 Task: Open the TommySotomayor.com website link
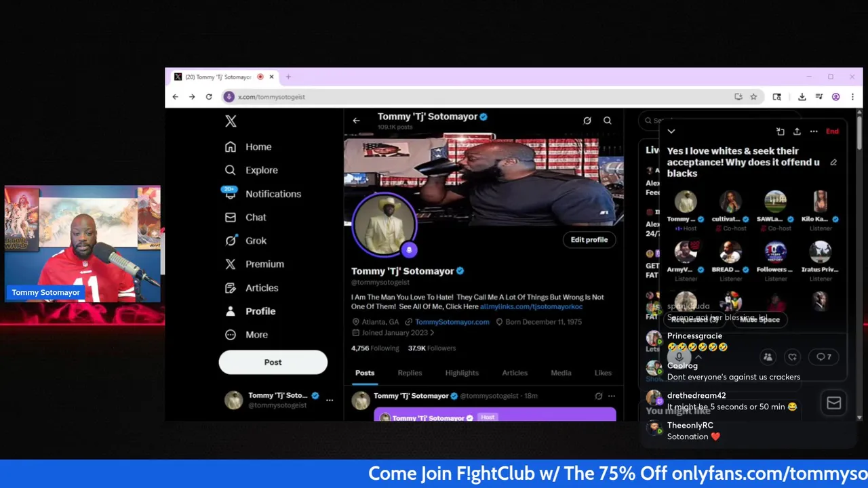452,322
